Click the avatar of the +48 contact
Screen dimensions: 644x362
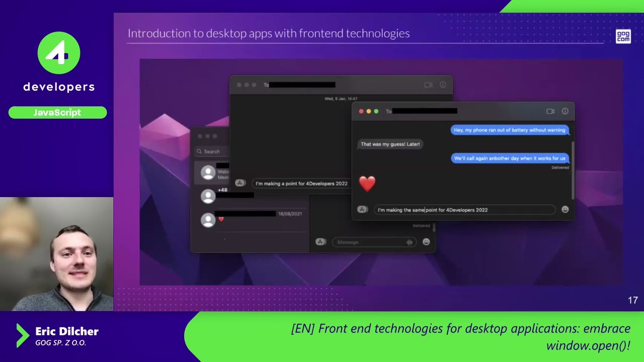[x=208, y=196]
